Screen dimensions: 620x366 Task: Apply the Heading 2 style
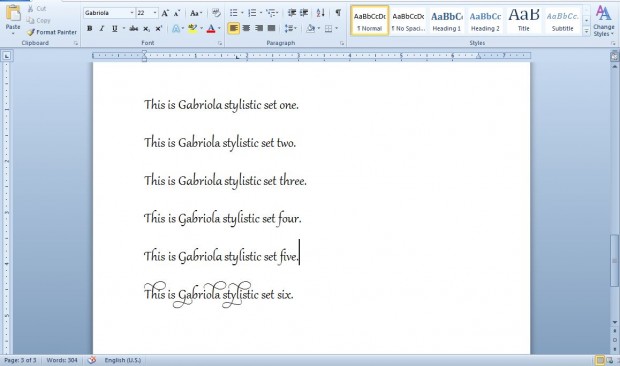(485, 21)
